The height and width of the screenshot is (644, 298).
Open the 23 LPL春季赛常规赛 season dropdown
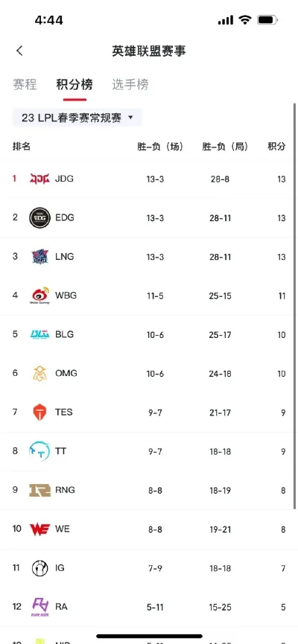tap(77, 118)
